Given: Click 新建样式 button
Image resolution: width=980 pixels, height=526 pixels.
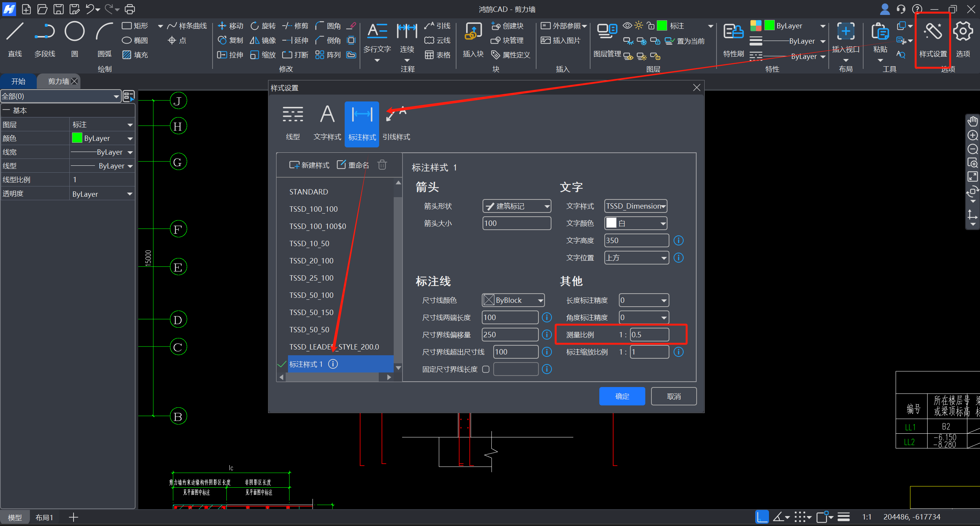Looking at the screenshot, I should click(x=309, y=165).
